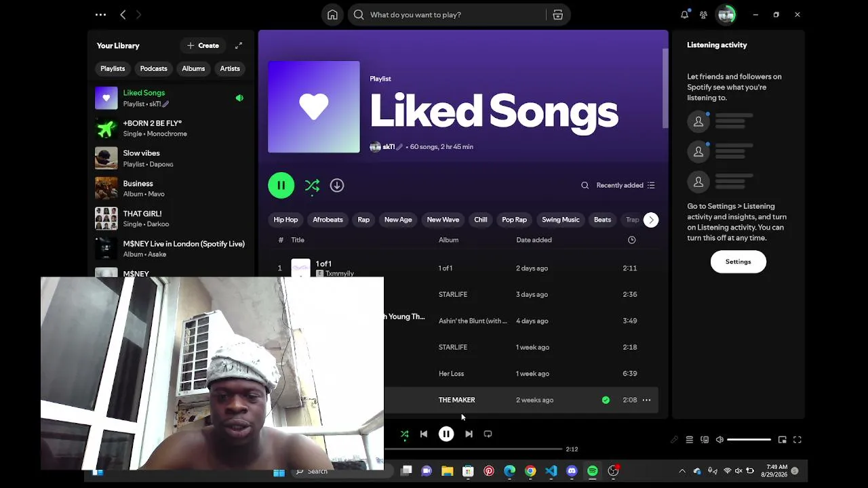Toggle shuffle in the playlist header

tap(312, 185)
